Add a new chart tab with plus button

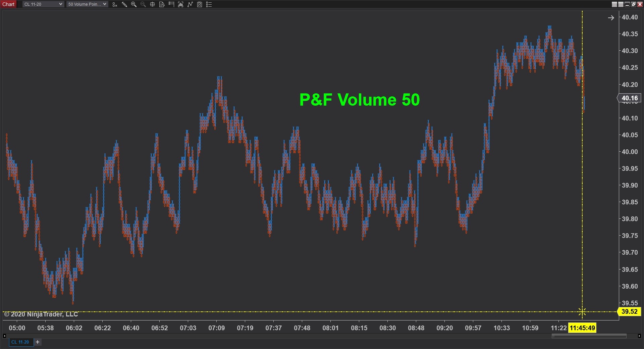(38, 342)
